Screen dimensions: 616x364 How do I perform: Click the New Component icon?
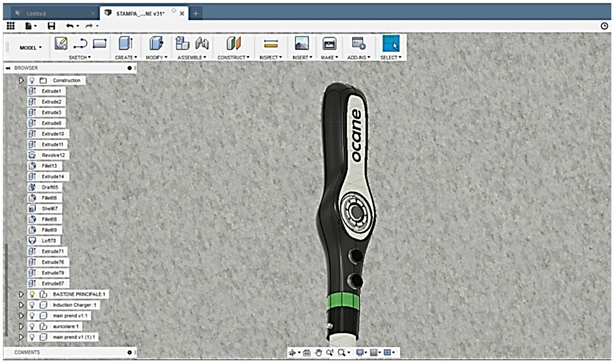click(182, 43)
